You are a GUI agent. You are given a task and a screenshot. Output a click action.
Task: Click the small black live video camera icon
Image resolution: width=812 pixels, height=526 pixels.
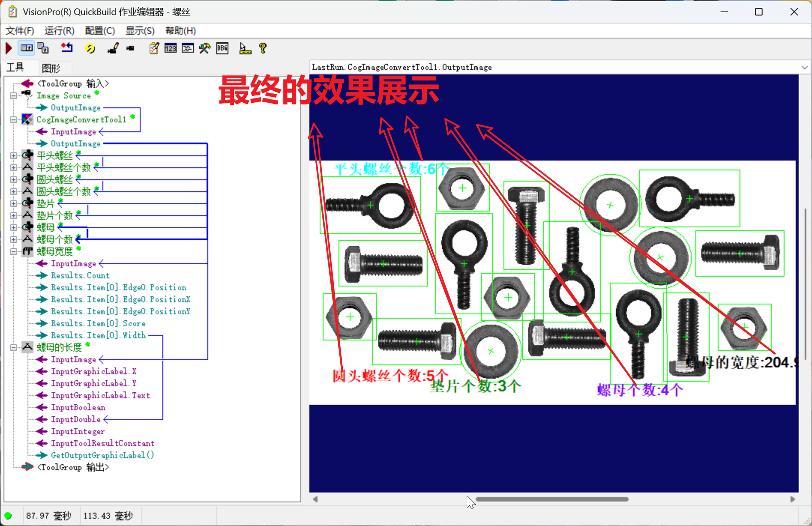pos(130,48)
